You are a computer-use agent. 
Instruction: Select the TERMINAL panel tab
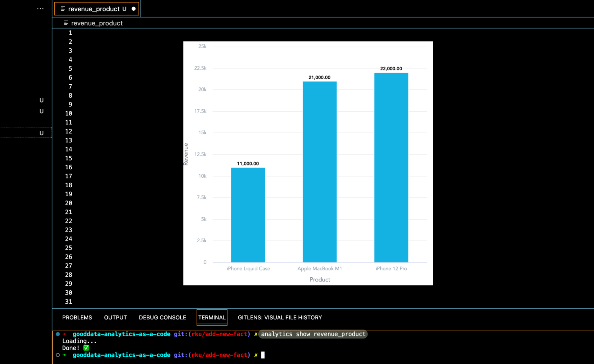[212, 317]
